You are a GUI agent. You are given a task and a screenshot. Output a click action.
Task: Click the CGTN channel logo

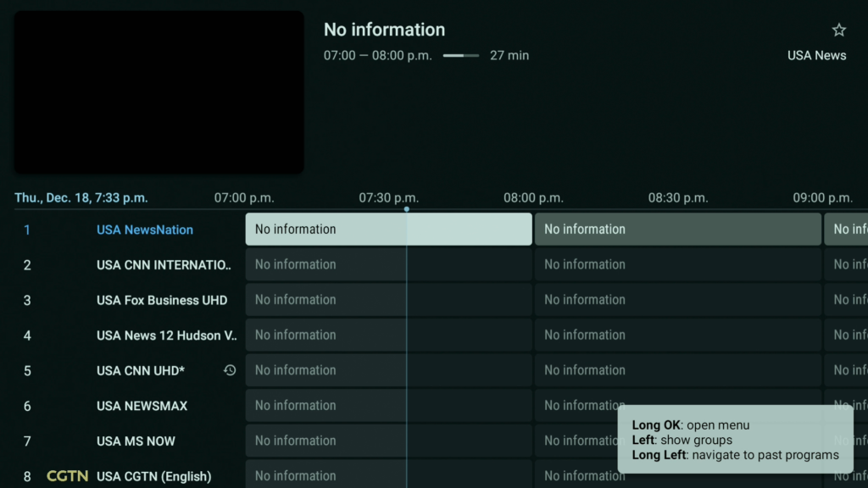tap(68, 476)
